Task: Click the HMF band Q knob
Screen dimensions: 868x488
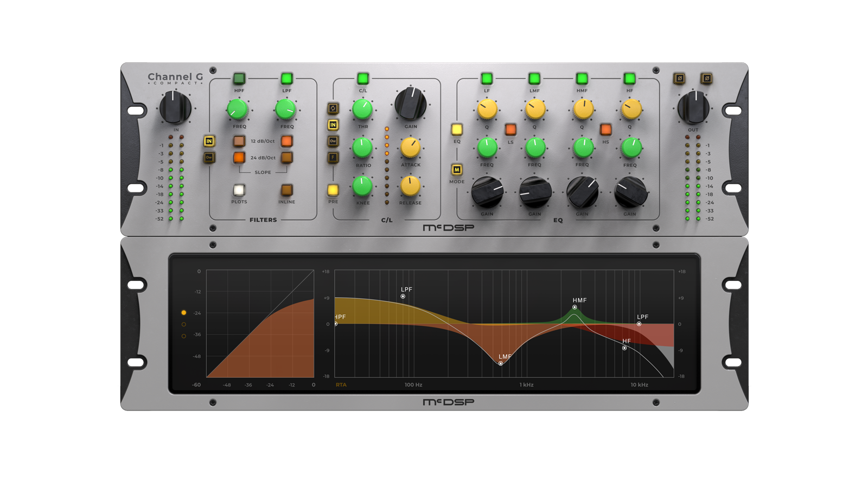Action: point(583,110)
